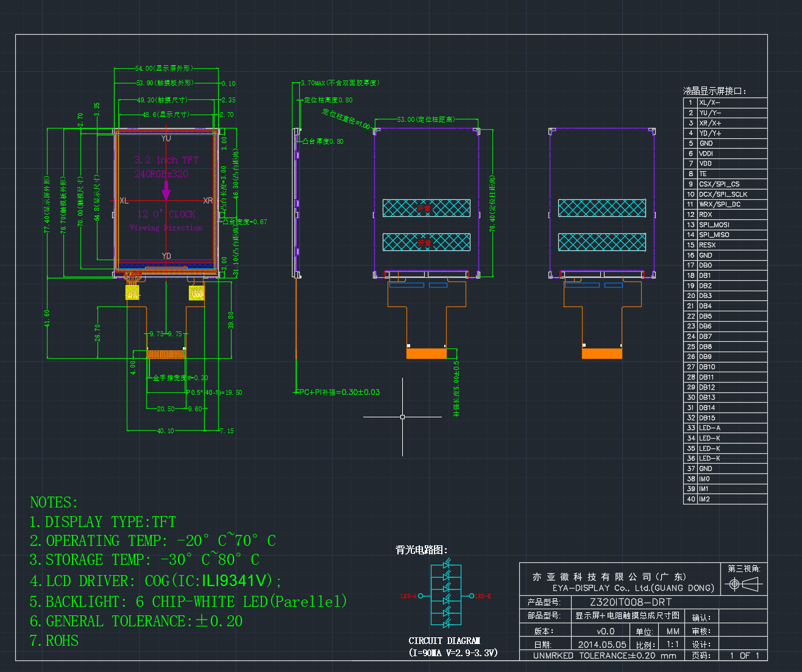Select the page count '1 OF 1'

tap(744, 656)
